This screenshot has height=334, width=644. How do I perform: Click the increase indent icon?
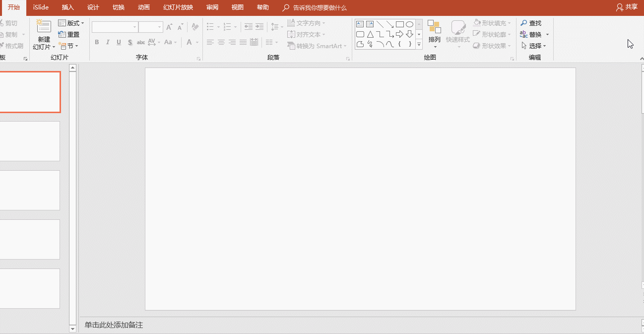pos(259,27)
